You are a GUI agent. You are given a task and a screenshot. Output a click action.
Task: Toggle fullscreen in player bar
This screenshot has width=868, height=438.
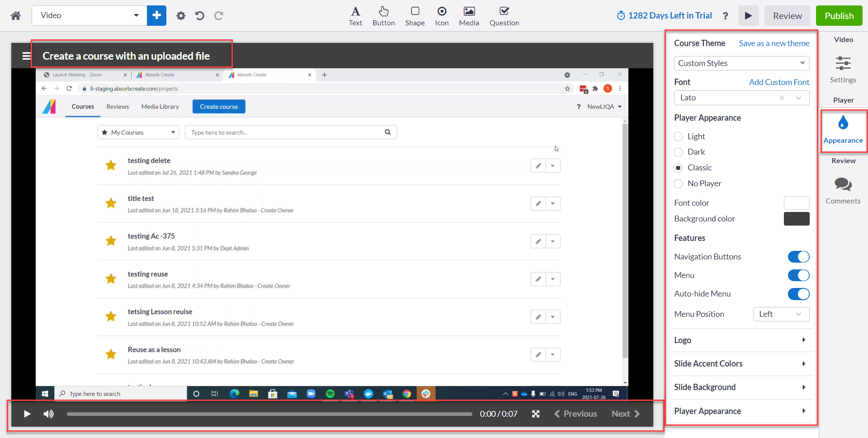(x=536, y=414)
